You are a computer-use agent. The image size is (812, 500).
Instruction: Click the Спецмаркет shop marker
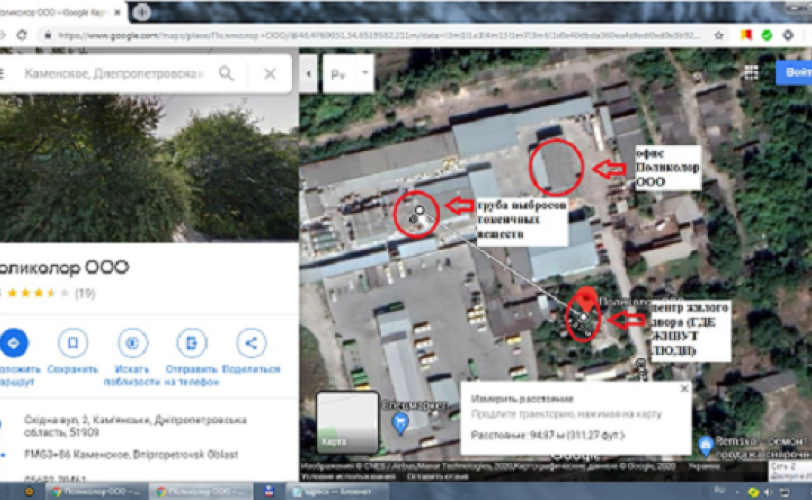coord(400,423)
